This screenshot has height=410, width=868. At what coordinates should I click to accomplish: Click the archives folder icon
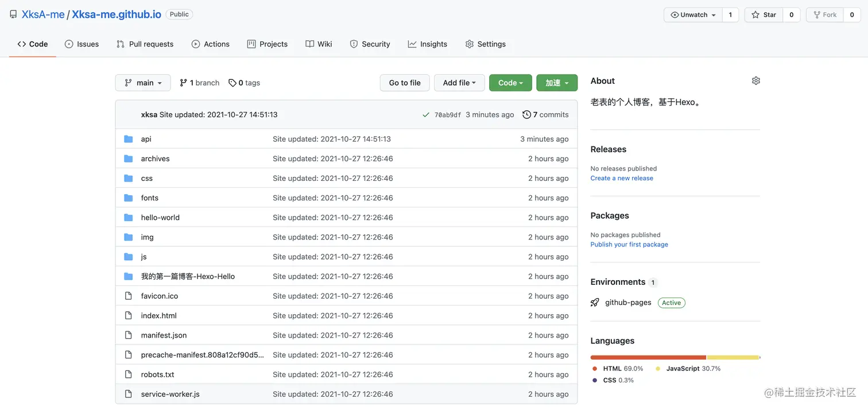click(x=129, y=158)
